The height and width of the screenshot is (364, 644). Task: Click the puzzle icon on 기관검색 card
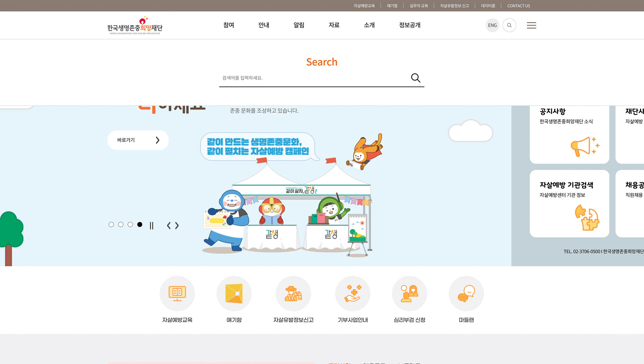587,218
